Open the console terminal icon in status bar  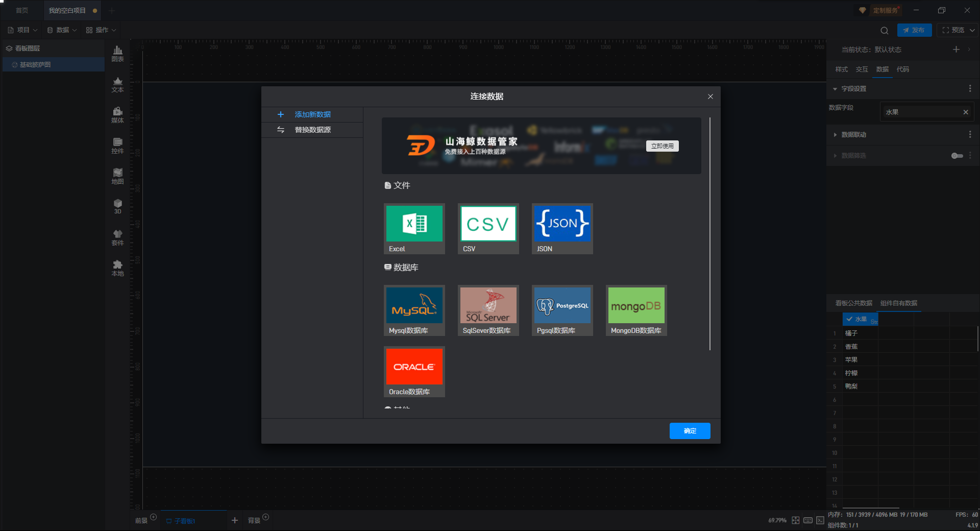[820, 520]
